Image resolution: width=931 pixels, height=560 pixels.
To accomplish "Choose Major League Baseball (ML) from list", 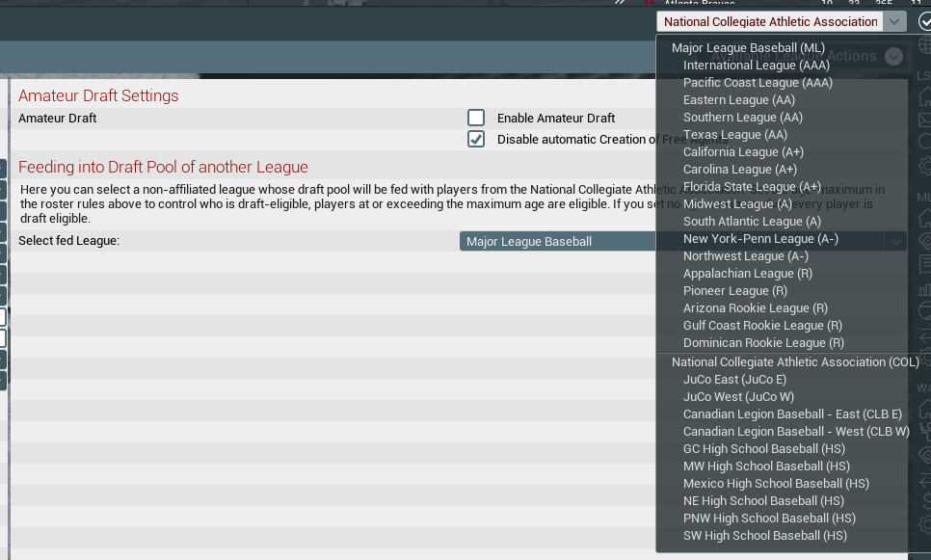I will 748,48.
